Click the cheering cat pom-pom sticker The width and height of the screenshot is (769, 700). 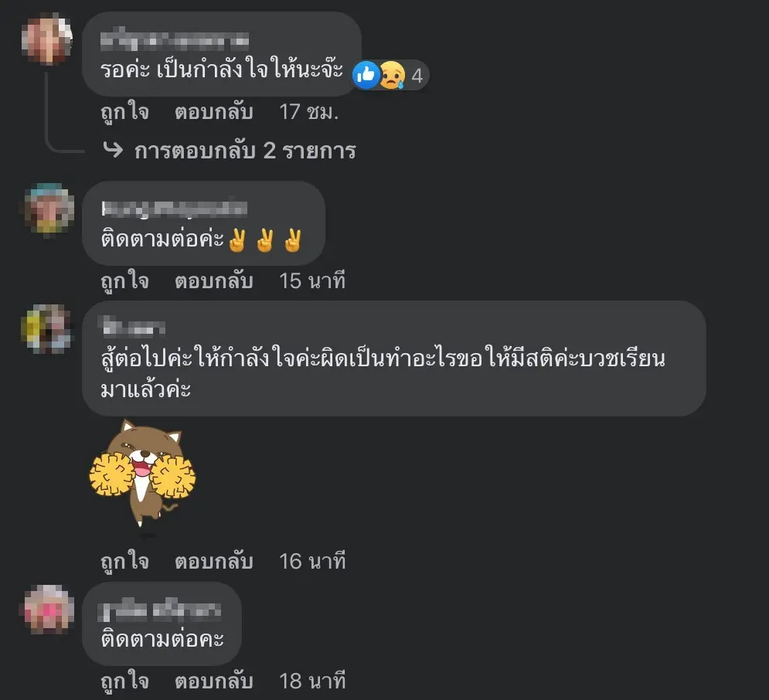142,473
